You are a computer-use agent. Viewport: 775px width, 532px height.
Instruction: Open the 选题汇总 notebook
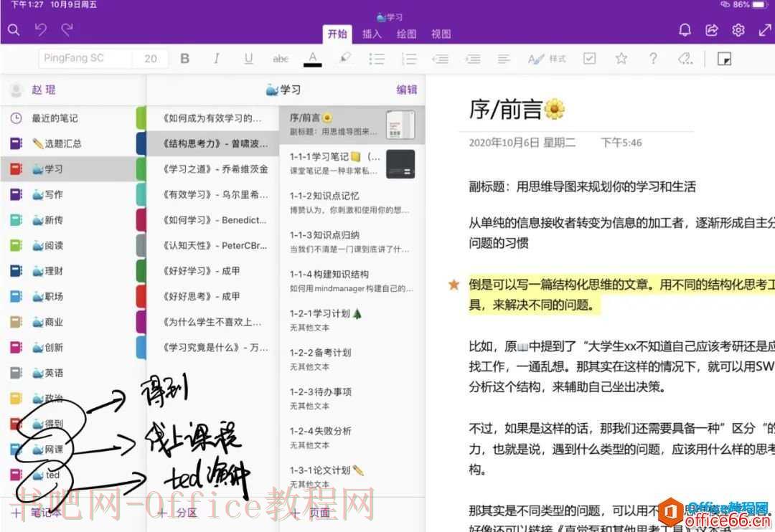(x=68, y=143)
